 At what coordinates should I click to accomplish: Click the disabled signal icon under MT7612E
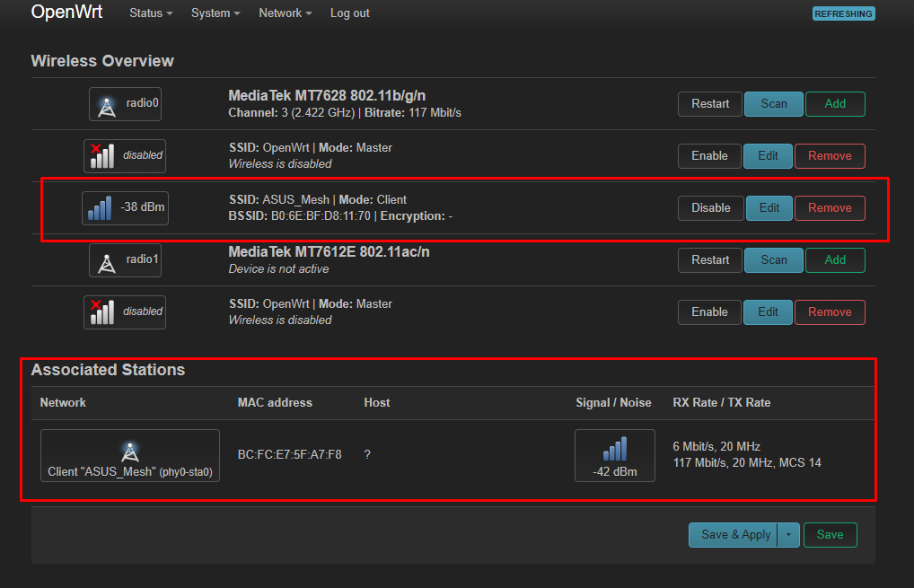point(125,312)
